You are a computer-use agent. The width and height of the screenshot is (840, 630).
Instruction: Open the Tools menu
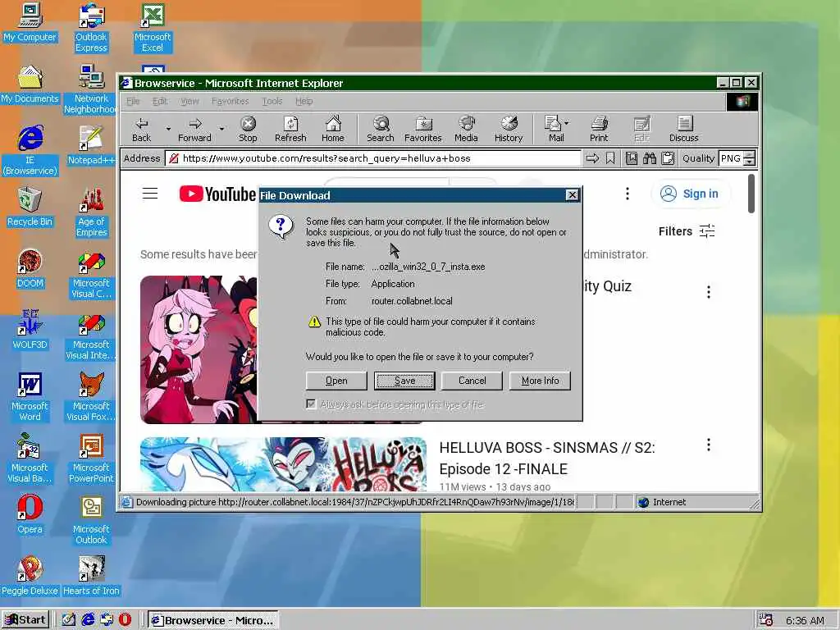click(x=272, y=101)
